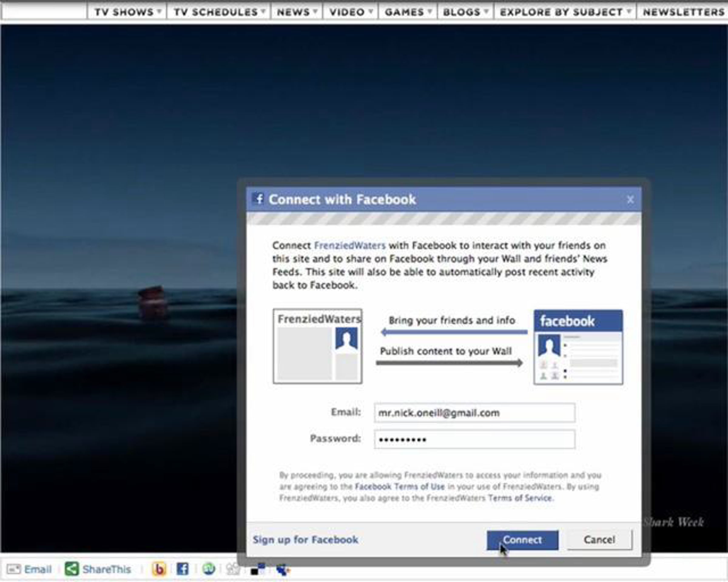Open the Blogs menu
Screen dimensions: 728x582
point(465,12)
